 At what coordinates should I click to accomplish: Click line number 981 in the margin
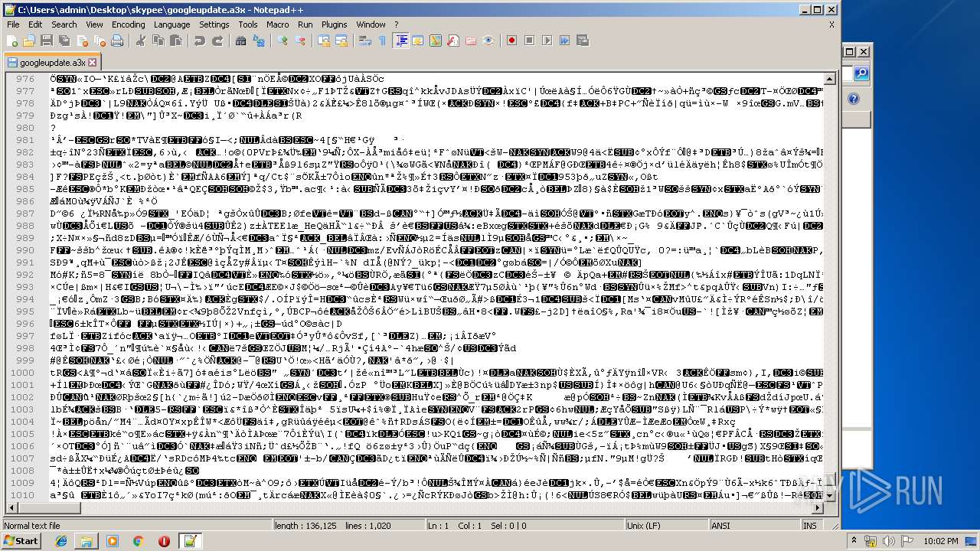(x=25, y=140)
